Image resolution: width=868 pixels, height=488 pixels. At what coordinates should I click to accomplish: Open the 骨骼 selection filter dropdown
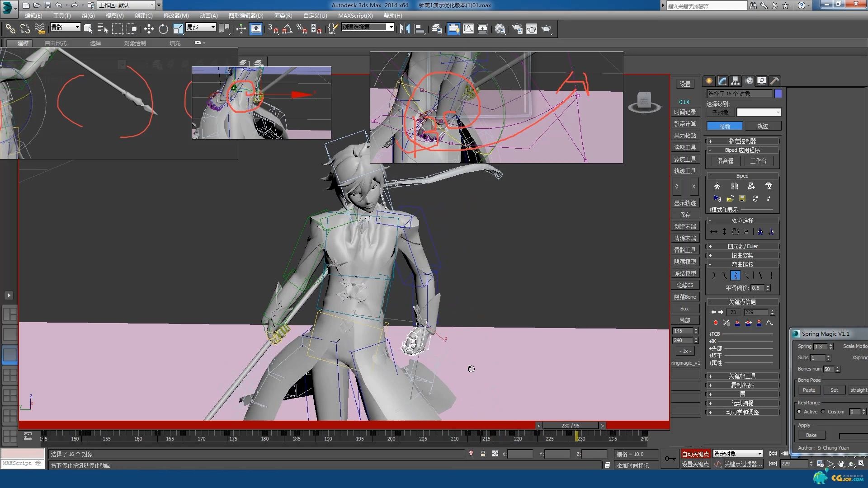pyautogui.click(x=65, y=27)
